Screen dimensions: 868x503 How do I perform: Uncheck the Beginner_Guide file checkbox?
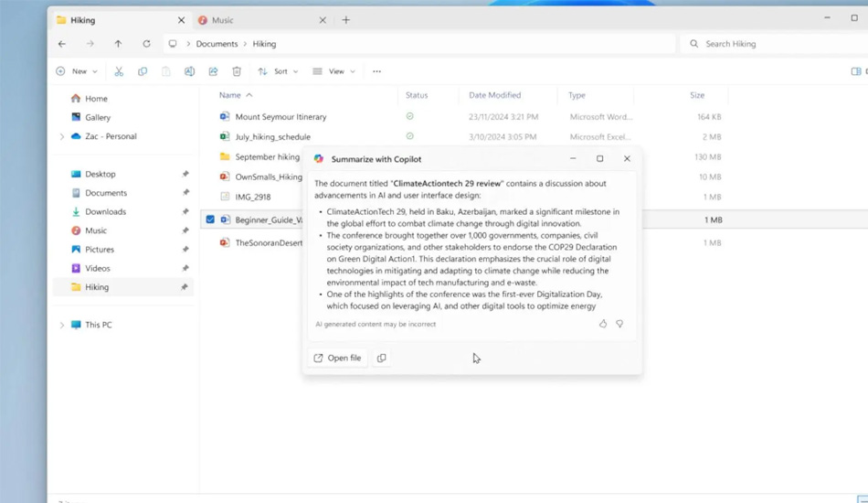(x=210, y=219)
